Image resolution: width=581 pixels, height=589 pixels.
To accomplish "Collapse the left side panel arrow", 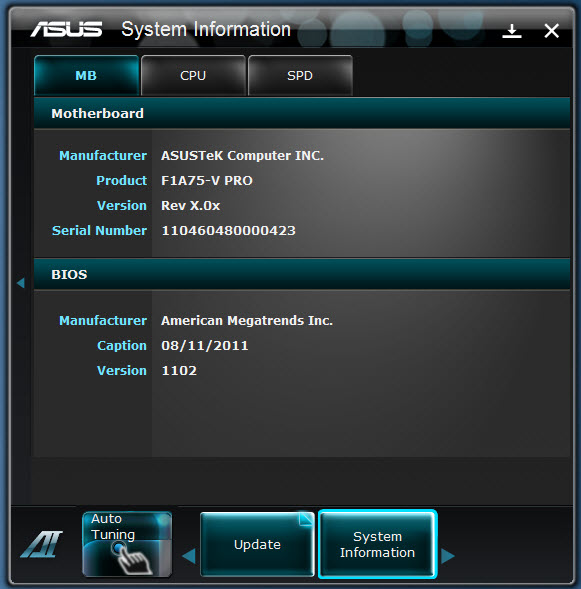I will 21,283.
